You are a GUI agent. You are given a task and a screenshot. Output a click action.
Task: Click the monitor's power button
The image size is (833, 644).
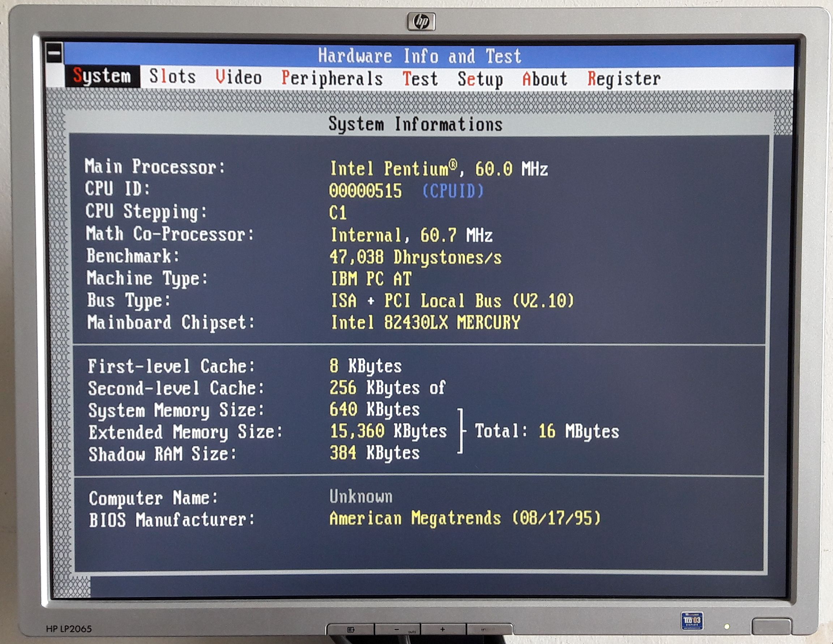(x=771, y=626)
